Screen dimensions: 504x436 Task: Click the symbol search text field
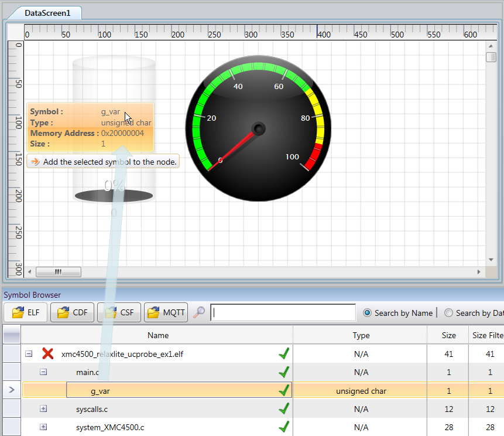[283, 312]
